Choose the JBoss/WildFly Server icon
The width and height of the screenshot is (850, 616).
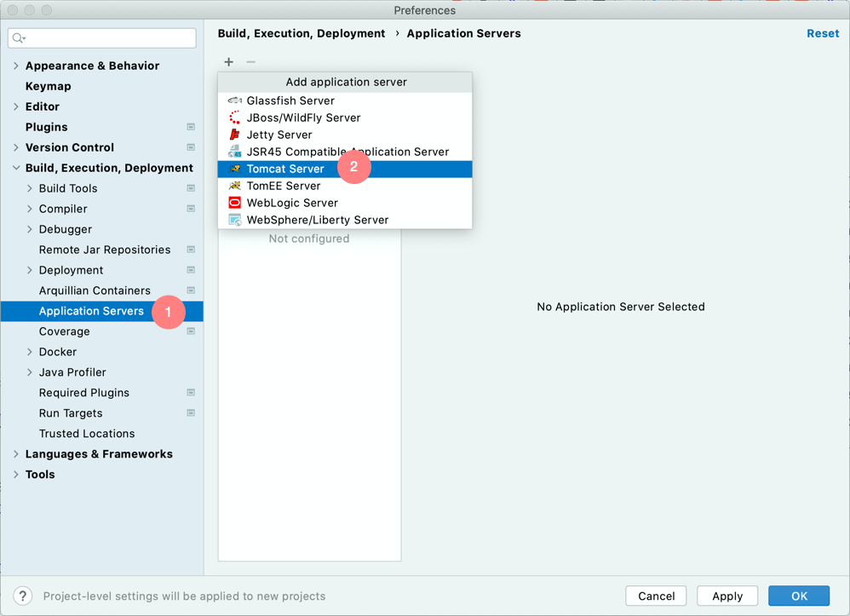click(x=235, y=118)
